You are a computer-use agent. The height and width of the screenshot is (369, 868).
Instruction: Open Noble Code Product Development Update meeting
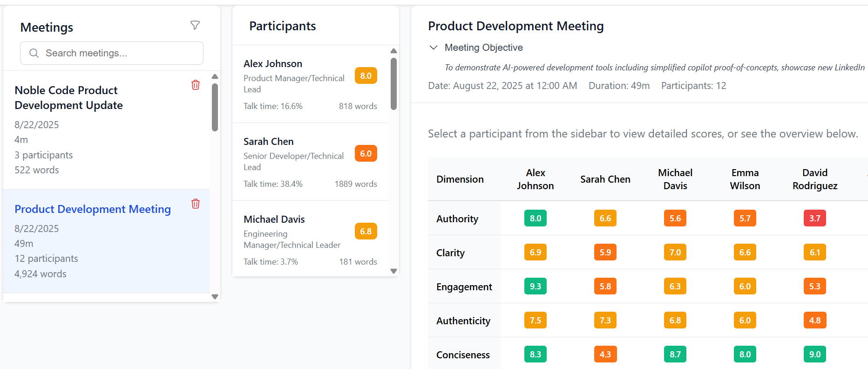click(x=68, y=98)
